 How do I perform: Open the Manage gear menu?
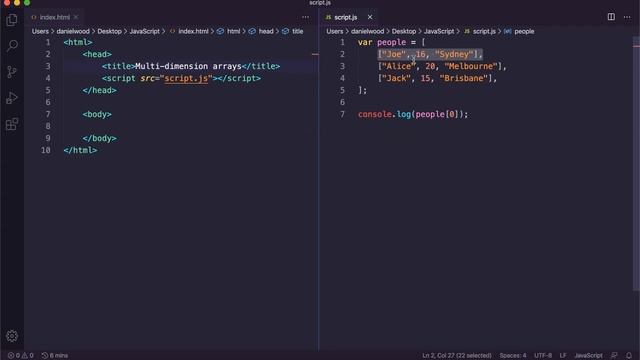click(x=12, y=336)
